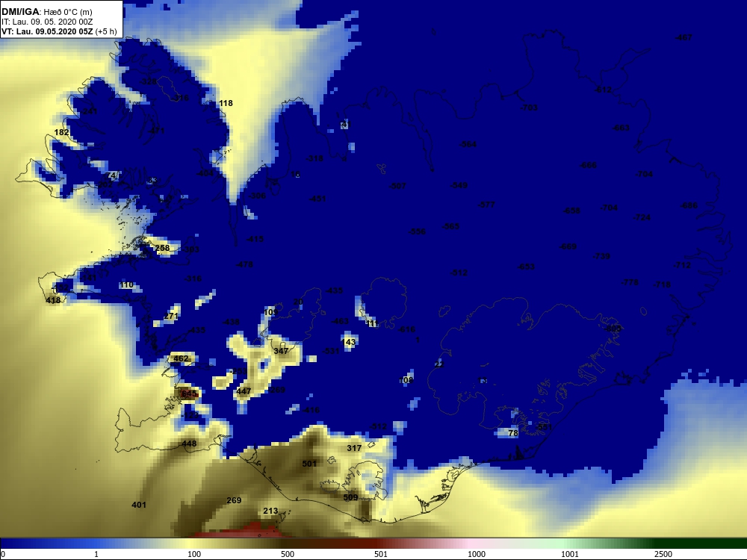Screen dimensions: 747x560
Task: Click the map value '347'
Action: (x=281, y=351)
